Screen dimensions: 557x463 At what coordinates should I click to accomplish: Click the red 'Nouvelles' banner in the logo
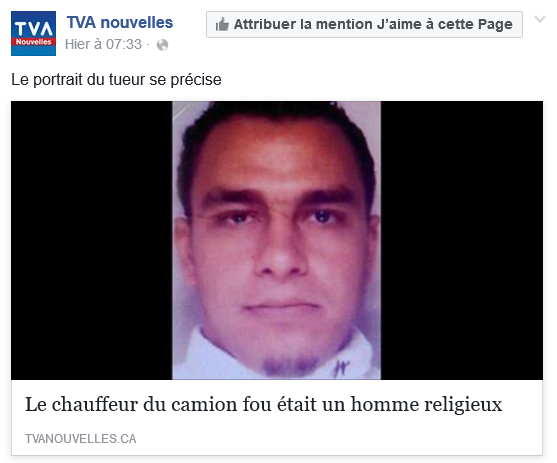(x=33, y=42)
